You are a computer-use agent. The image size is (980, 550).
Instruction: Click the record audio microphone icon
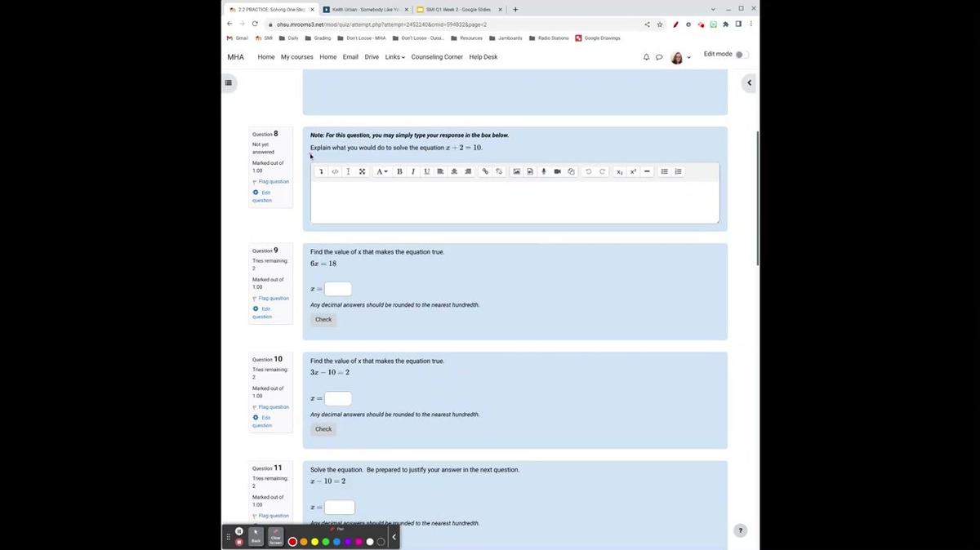tap(544, 171)
